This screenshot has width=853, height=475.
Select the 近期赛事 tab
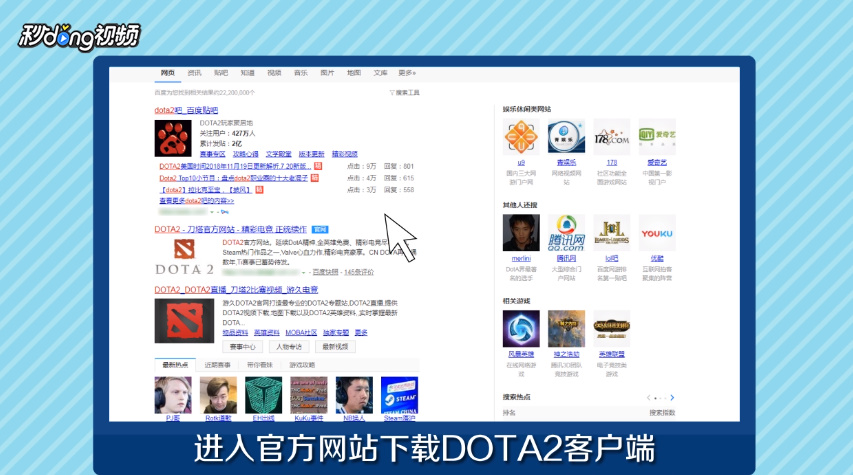[218, 365]
